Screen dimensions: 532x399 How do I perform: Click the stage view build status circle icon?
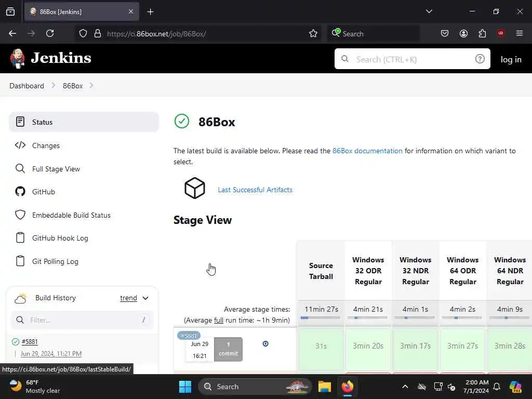pyautogui.click(x=265, y=344)
